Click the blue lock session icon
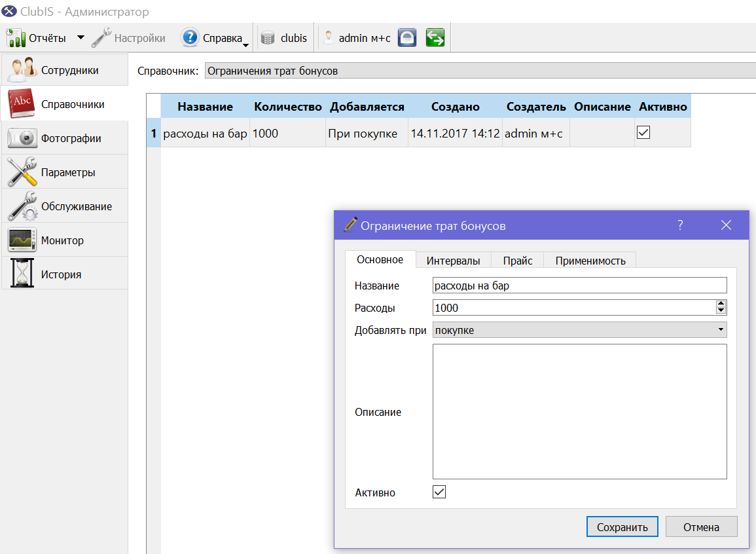The image size is (756, 554). (x=407, y=37)
